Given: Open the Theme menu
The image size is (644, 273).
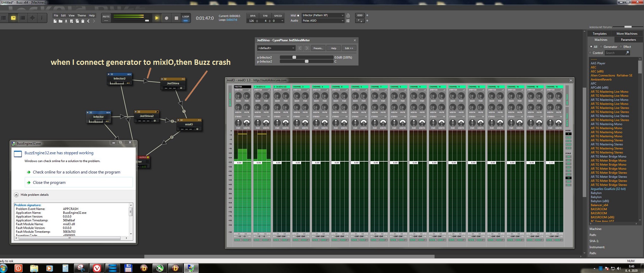Looking at the screenshot, I should 82,16.
